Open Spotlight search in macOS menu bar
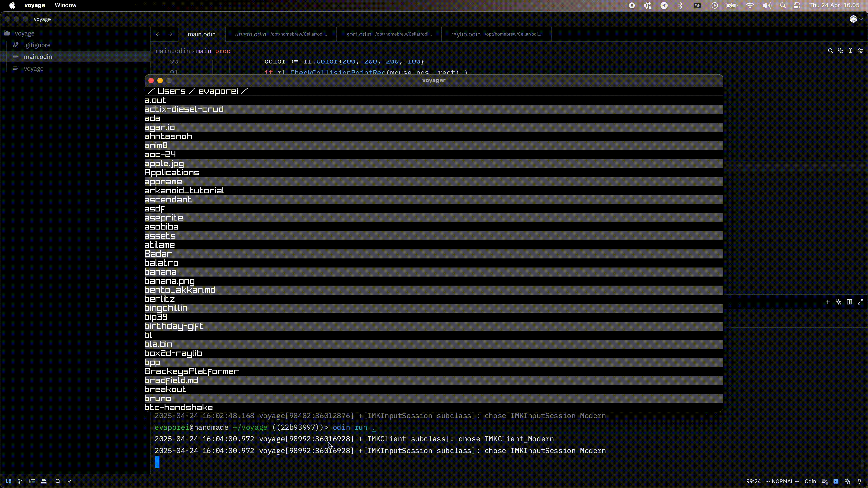Image resolution: width=868 pixels, height=488 pixels. click(x=783, y=5)
